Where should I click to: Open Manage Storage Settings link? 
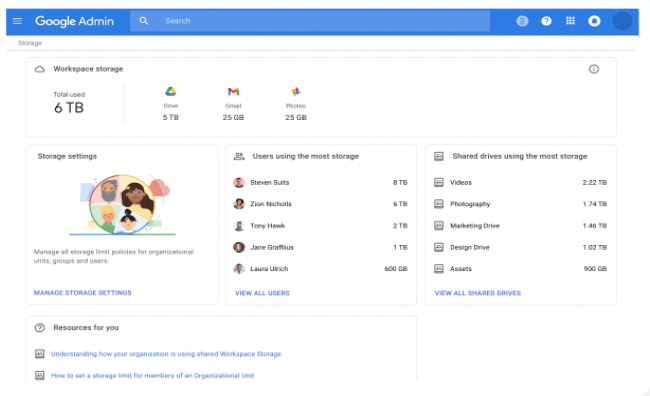[82, 293]
